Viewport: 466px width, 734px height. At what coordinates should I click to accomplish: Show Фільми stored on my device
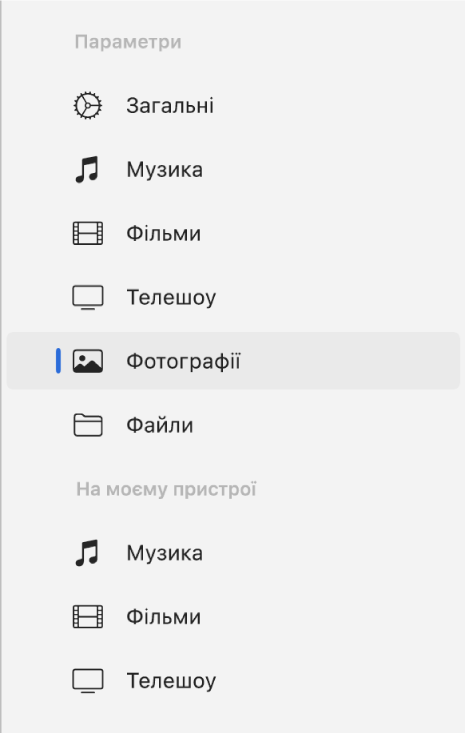pyautogui.click(x=233, y=617)
